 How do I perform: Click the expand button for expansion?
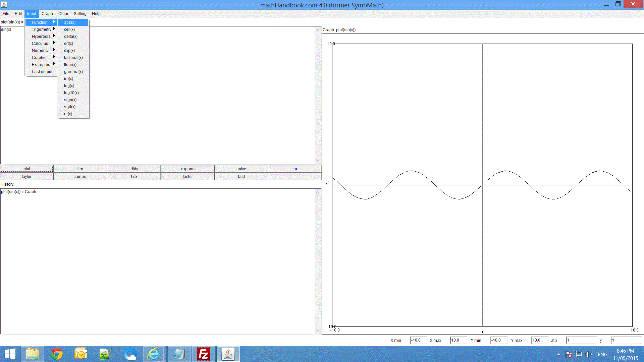[187, 168]
